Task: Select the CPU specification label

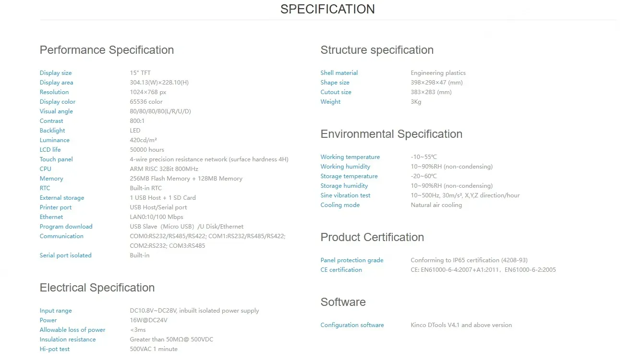Action: 46,169
